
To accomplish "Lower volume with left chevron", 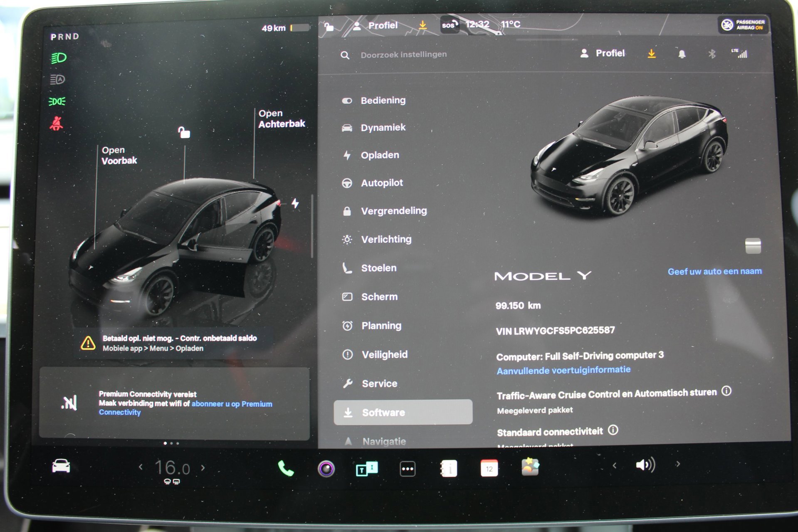I will 615,465.
